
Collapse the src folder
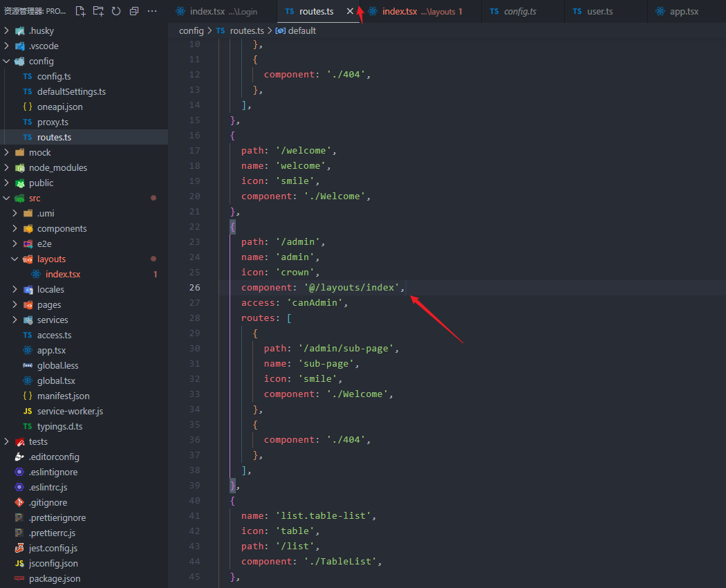coord(6,199)
